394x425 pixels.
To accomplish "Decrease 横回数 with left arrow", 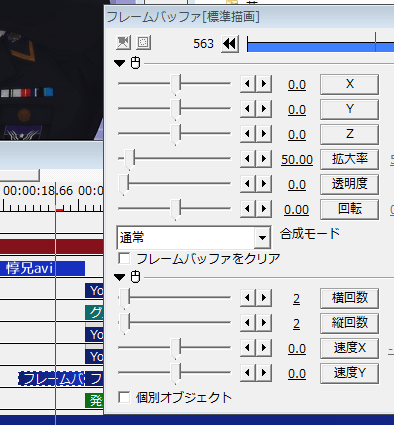I will [248, 298].
